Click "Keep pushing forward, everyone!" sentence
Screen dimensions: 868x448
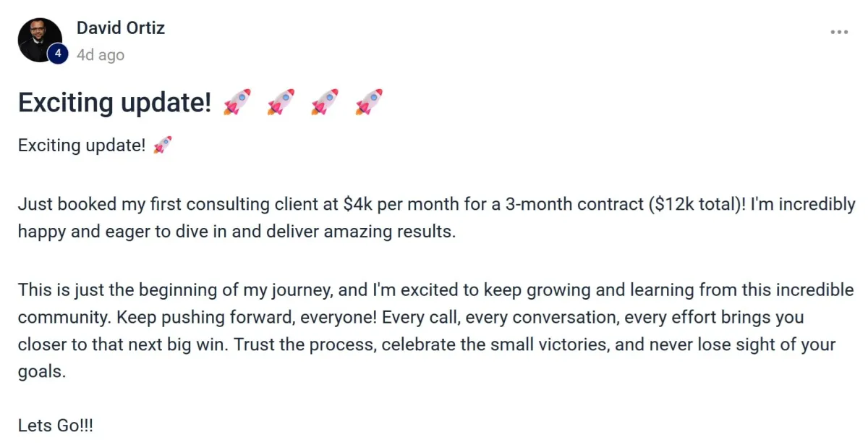pos(246,318)
